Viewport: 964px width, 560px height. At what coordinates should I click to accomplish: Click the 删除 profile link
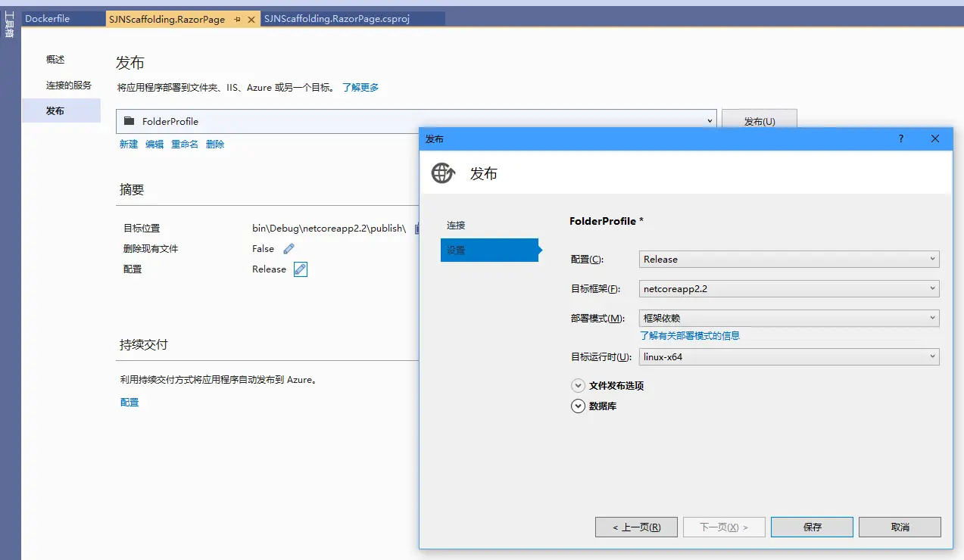click(x=215, y=144)
